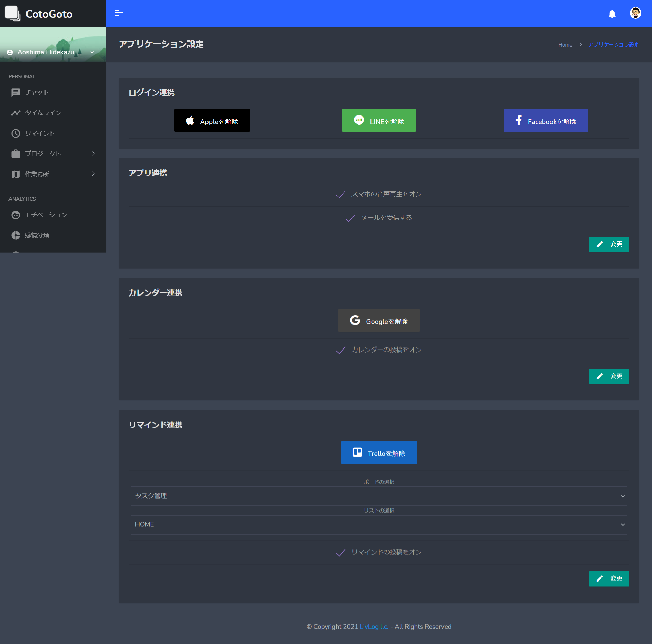Click the Trelloを解除 button
Viewport: 652px width, 644px height.
(379, 452)
